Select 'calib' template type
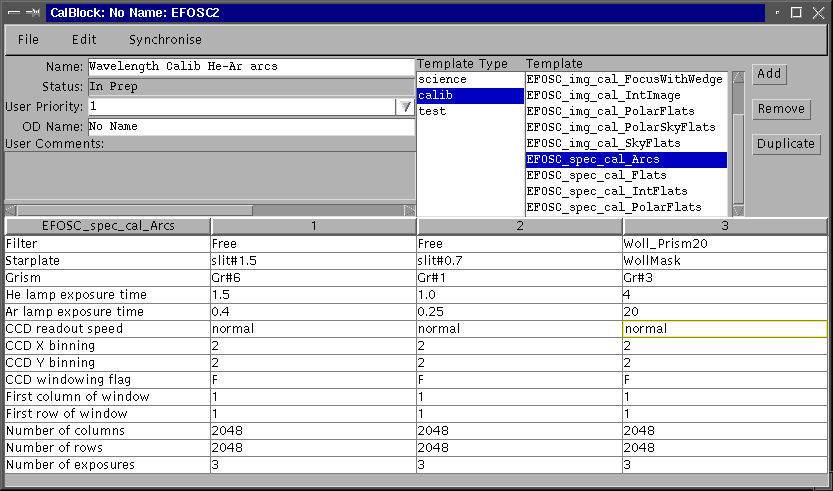 click(470, 96)
